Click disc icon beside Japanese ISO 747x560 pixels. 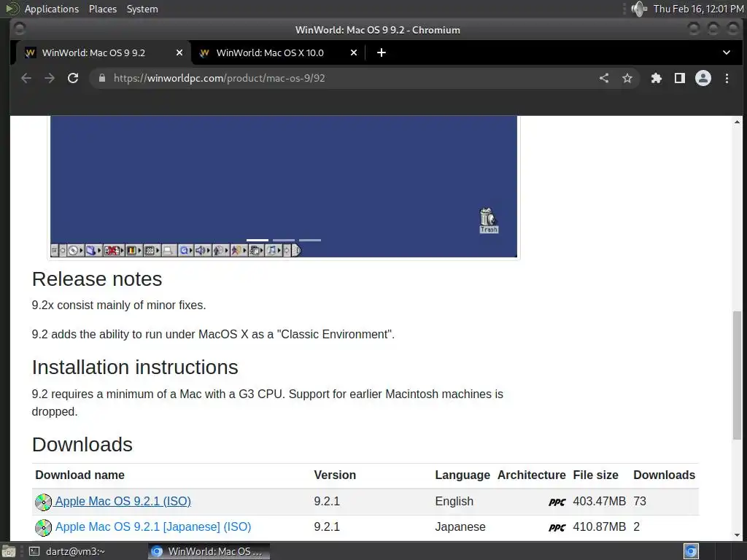[43, 528]
